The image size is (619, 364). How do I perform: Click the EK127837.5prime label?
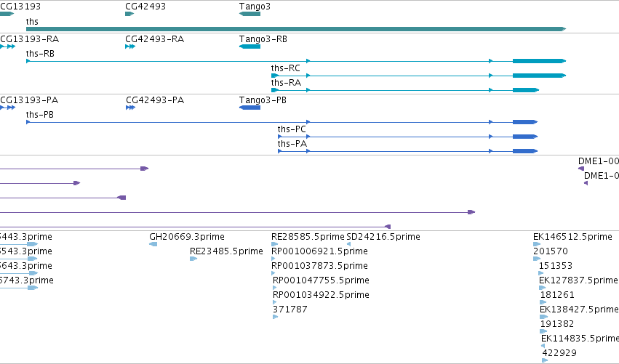[578, 280]
